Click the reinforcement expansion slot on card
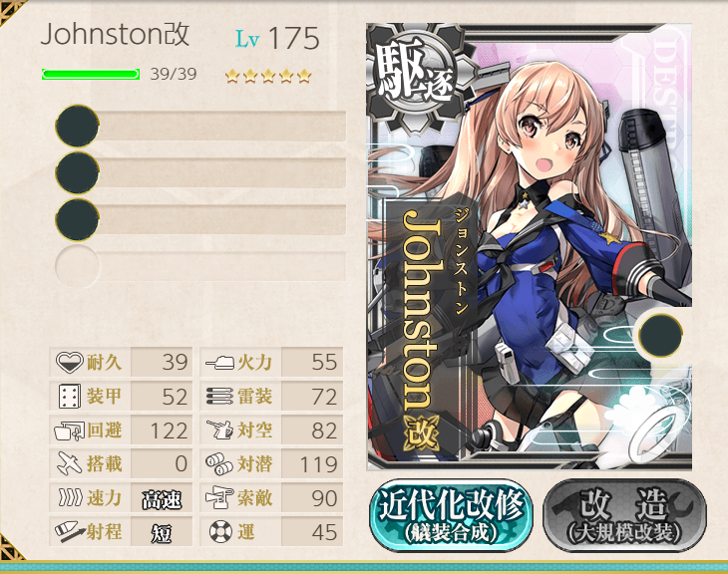 coord(660,335)
